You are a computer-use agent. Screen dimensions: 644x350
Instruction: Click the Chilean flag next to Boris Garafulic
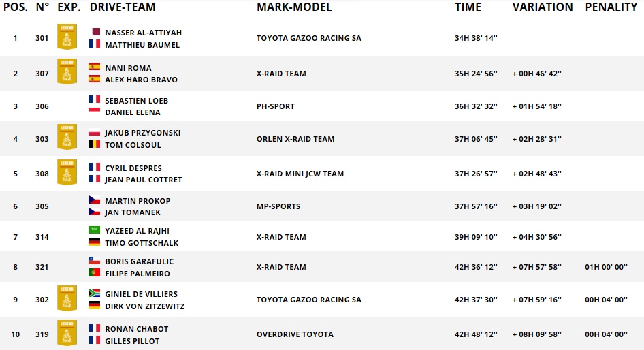point(95,261)
